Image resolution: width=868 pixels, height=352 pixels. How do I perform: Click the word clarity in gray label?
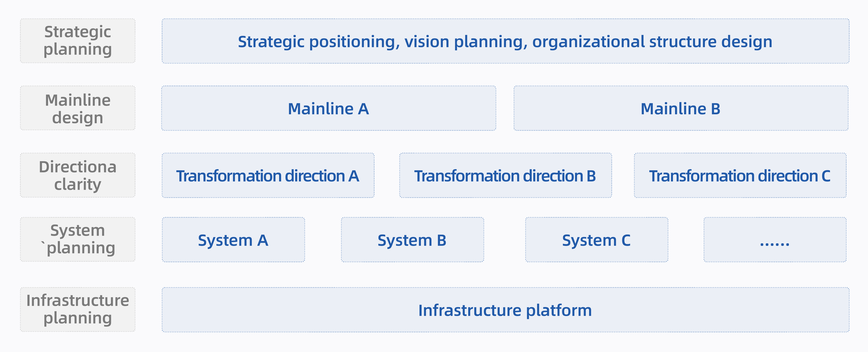(x=78, y=185)
